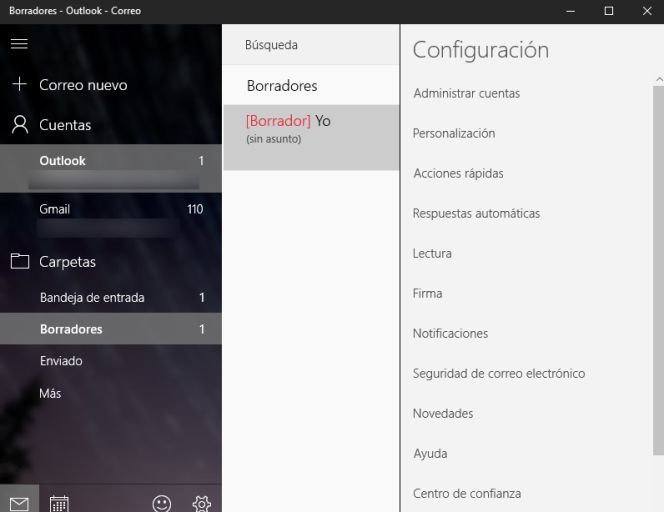Open Respuestas automáticas setting

pos(476,213)
